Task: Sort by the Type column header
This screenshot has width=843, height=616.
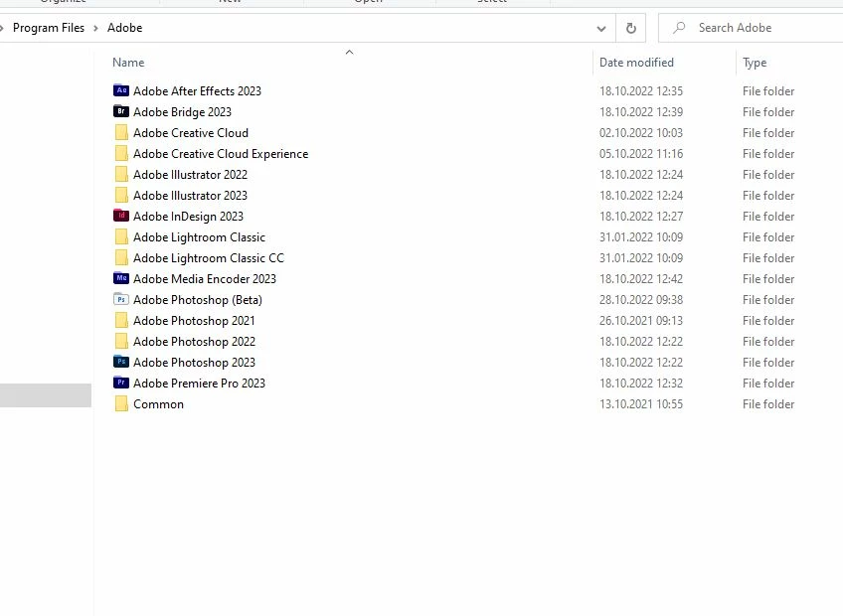Action: point(755,63)
